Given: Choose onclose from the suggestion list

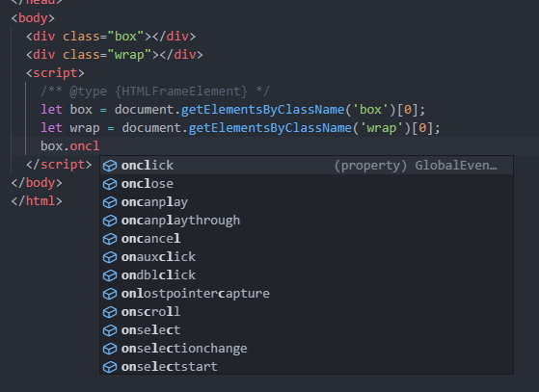Looking at the screenshot, I should point(307,184).
